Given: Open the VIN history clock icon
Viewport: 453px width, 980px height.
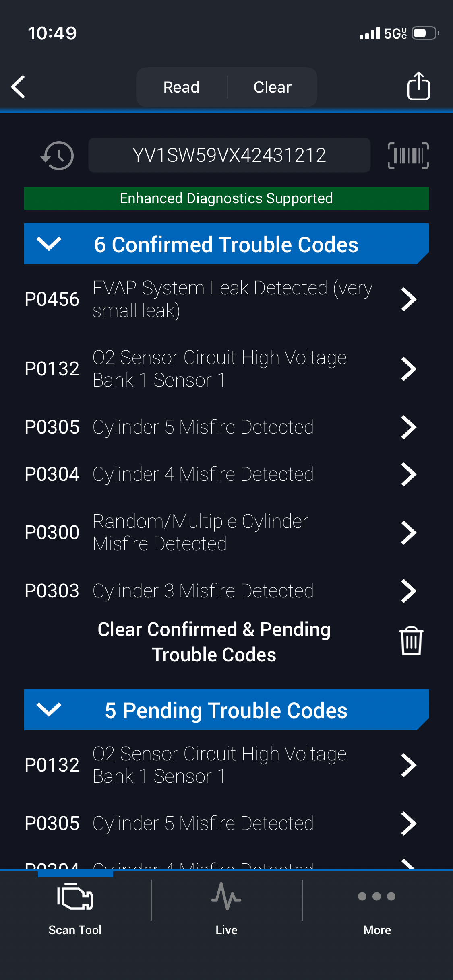Looking at the screenshot, I should (58, 156).
